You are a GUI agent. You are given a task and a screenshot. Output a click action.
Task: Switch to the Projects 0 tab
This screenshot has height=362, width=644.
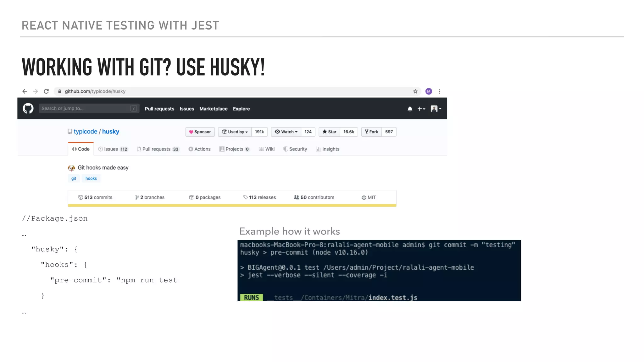235,149
